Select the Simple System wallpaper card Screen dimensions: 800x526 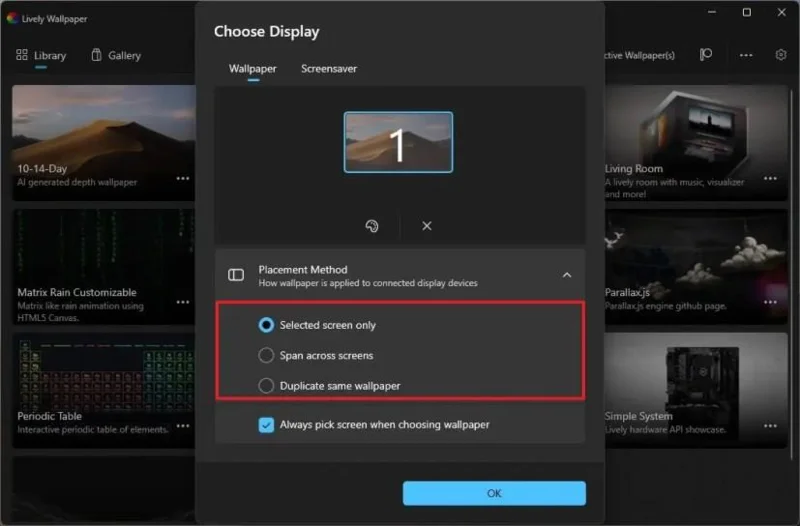coord(696,391)
